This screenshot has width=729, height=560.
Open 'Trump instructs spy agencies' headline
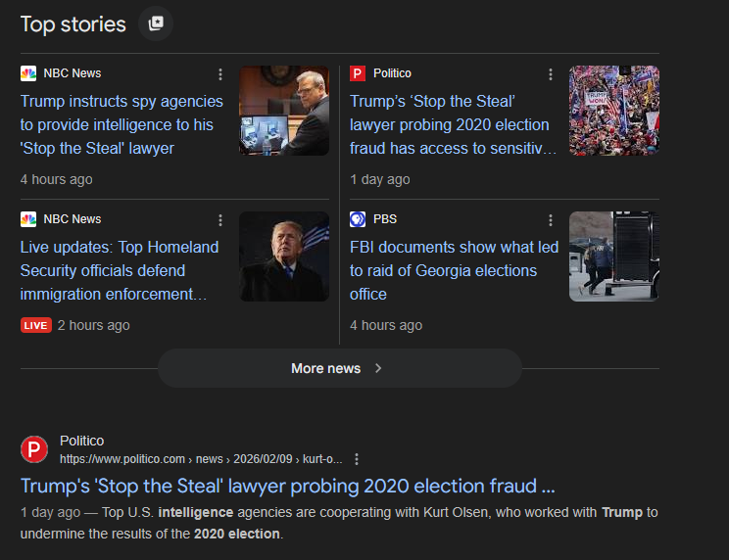[121, 124]
